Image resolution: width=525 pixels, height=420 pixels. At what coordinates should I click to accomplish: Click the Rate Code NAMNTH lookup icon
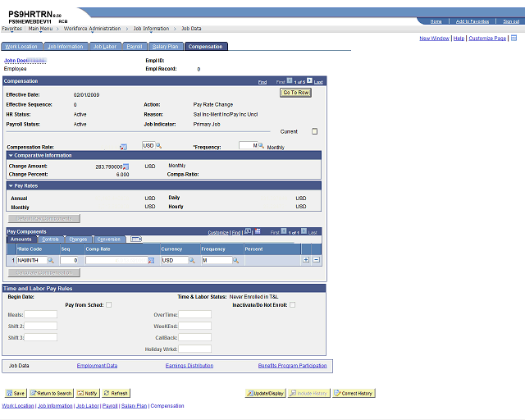tap(51, 260)
